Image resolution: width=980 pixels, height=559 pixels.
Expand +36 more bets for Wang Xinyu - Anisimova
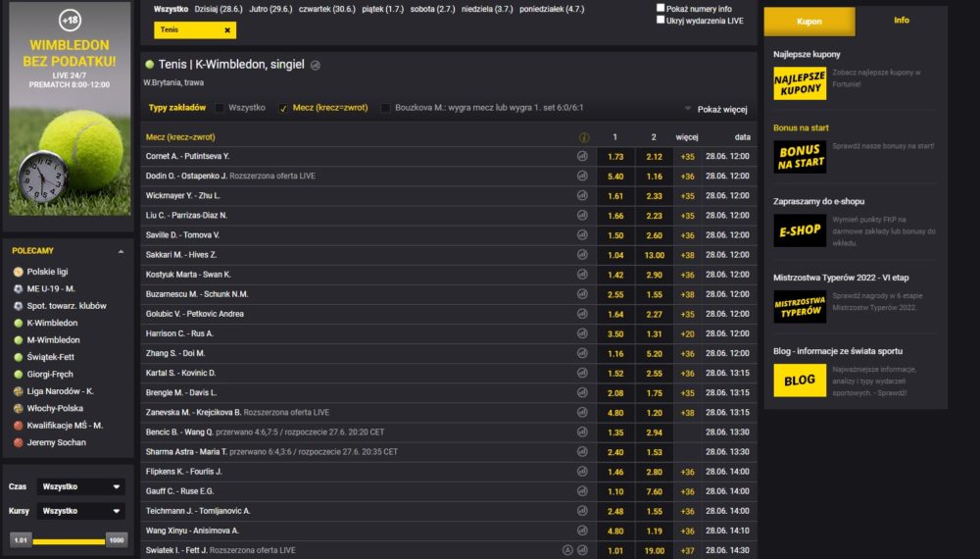click(x=688, y=531)
